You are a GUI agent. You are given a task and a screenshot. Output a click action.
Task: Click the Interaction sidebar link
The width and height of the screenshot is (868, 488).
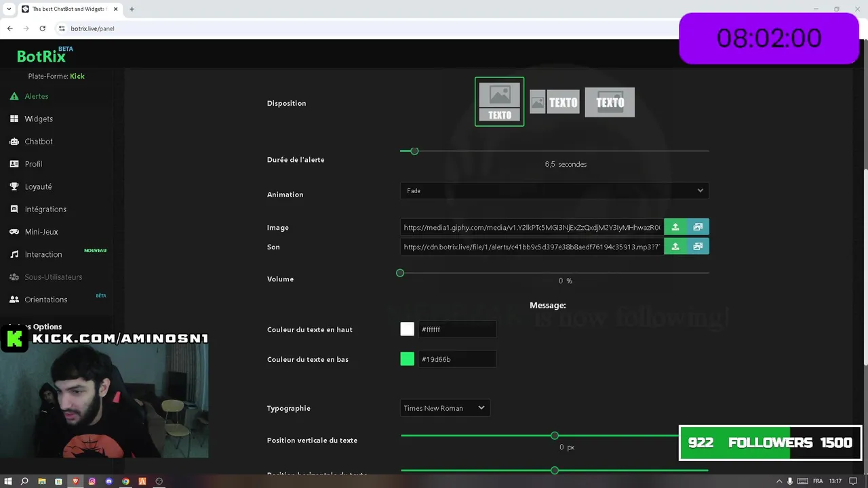pos(43,254)
